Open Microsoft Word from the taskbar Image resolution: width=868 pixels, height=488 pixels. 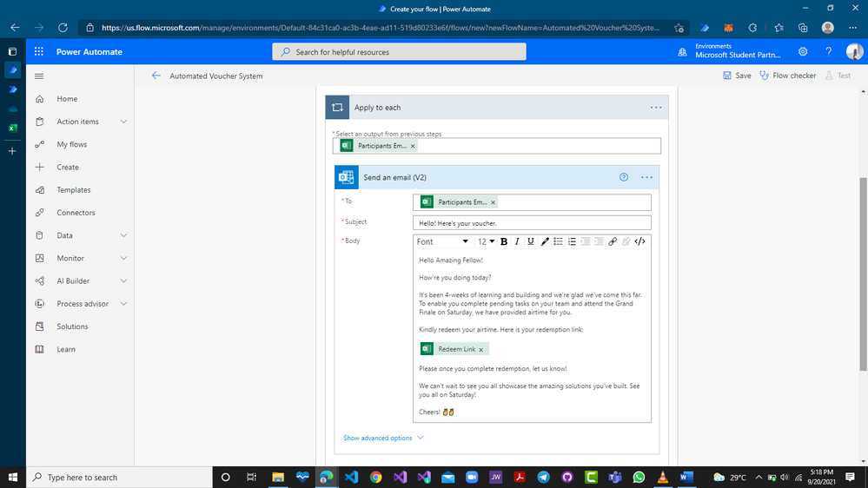[686, 477]
